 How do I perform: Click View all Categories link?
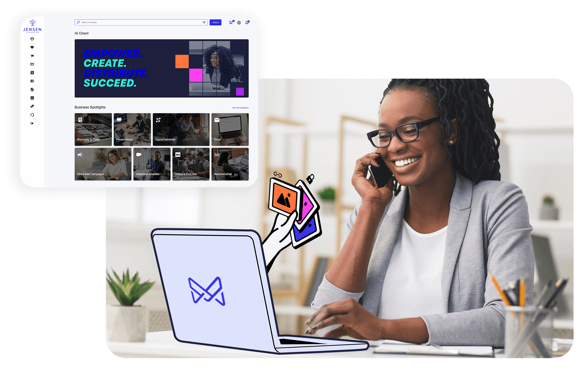pyautogui.click(x=240, y=107)
